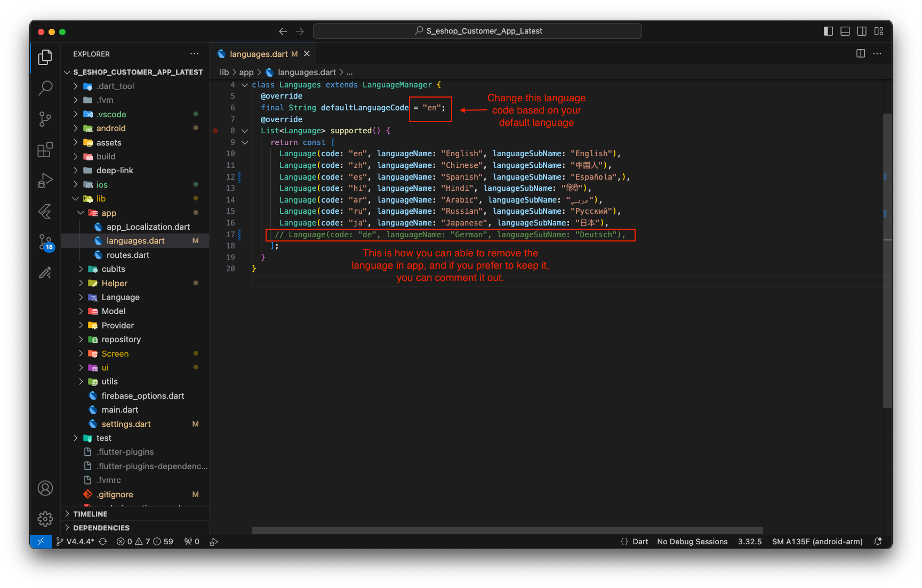Image resolution: width=922 pixels, height=588 pixels.
Task: Open Explorer more actions menu
Action: pos(194,54)
